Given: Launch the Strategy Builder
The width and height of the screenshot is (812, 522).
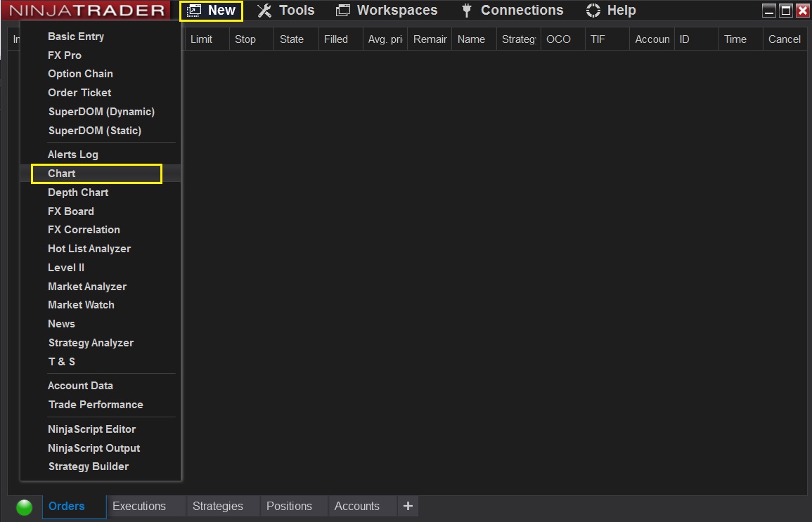Looking at the screenshot, I should point(89,466).
